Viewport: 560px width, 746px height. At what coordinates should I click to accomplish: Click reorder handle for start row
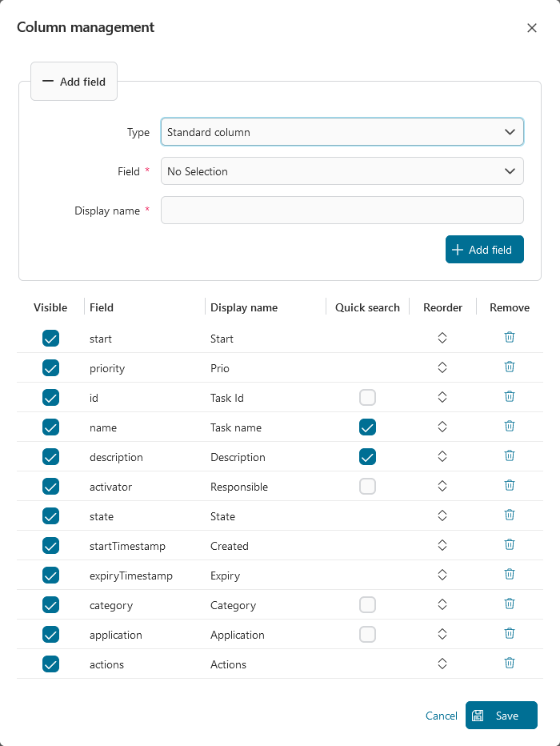click(x=442, y=338)
